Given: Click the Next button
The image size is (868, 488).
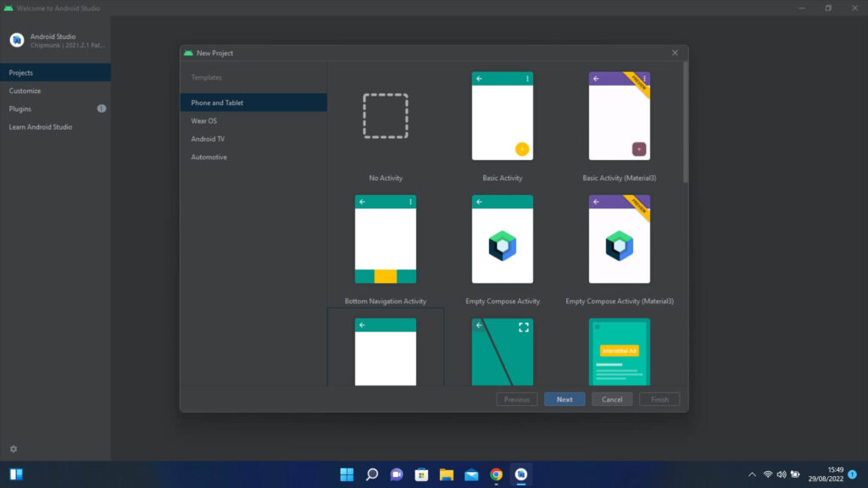Looking at the screenshot, I should click(564, 399).
